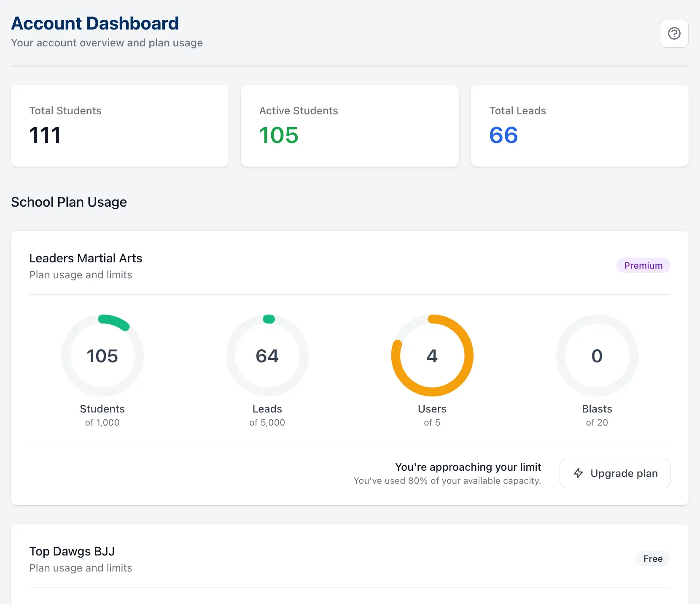Click the Free plan badge

point(653,558)
